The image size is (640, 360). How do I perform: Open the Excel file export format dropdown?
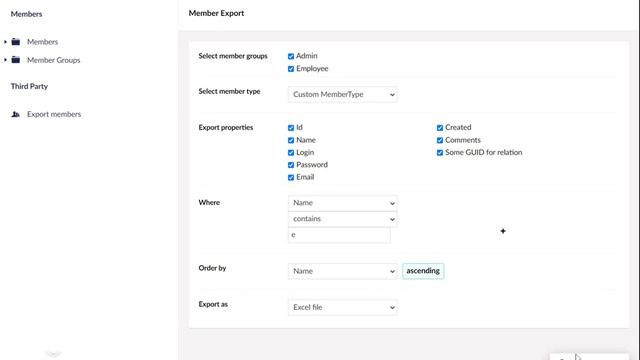(x=342, y=307)
